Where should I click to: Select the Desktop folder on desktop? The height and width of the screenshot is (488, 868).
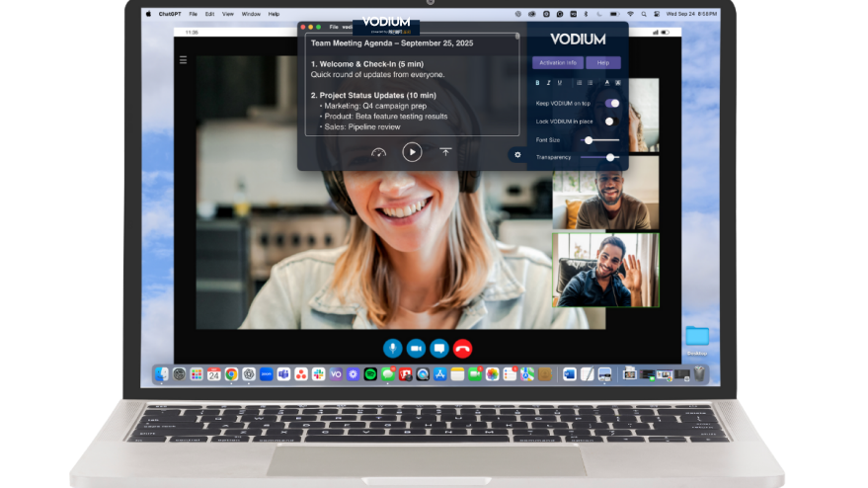pos(697,340)
